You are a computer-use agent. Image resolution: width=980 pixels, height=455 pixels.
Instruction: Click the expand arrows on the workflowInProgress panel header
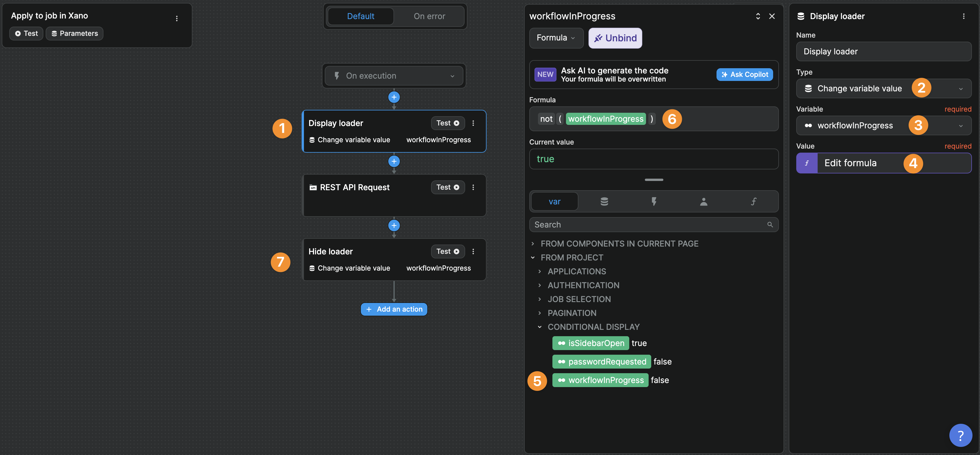[758, 16]
